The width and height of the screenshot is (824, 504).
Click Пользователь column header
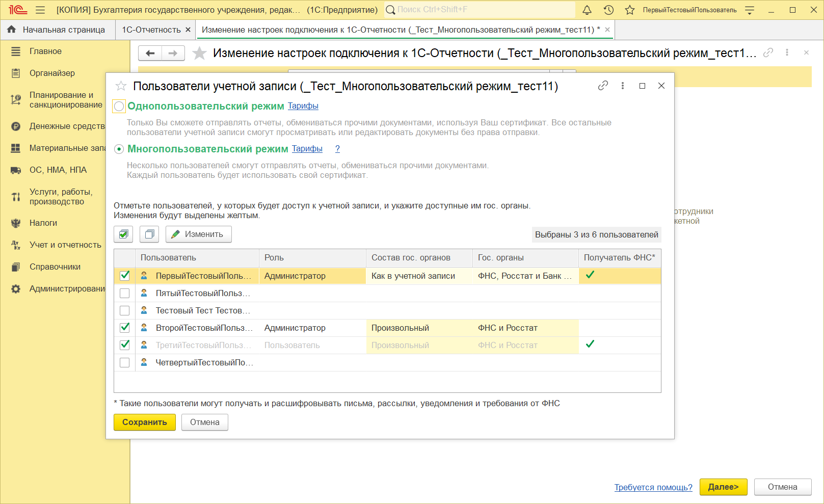pyautogui.click(x=197, y=257)
